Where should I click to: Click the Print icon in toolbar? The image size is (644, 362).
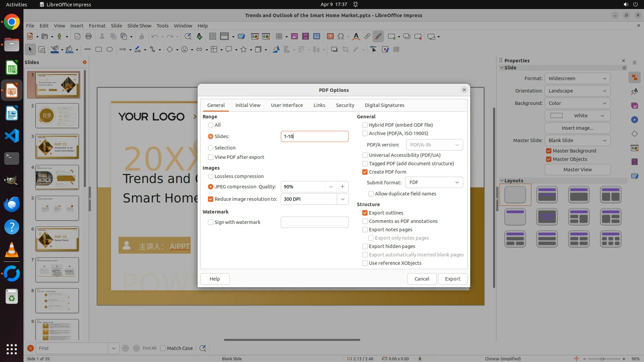pos(89,37)
